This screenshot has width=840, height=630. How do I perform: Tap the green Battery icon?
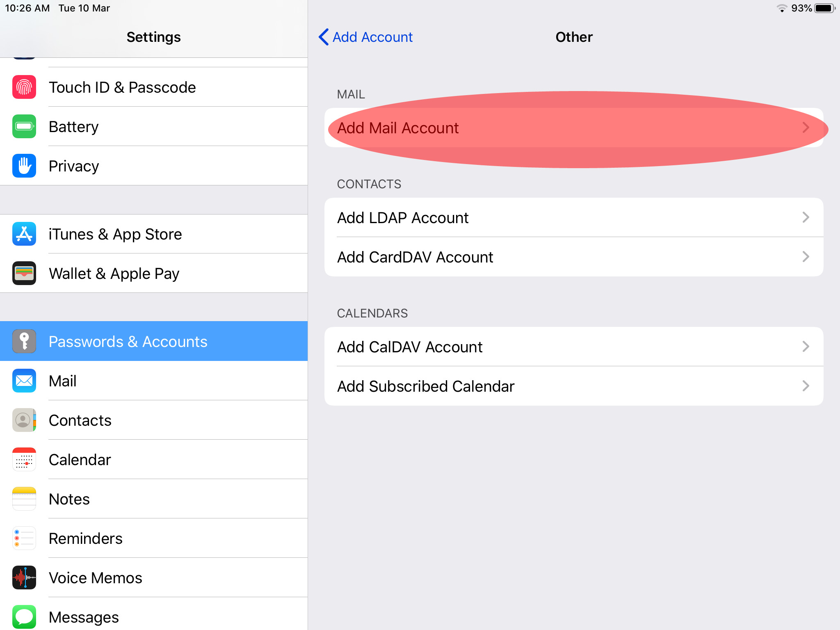click(x=24, y=126)
